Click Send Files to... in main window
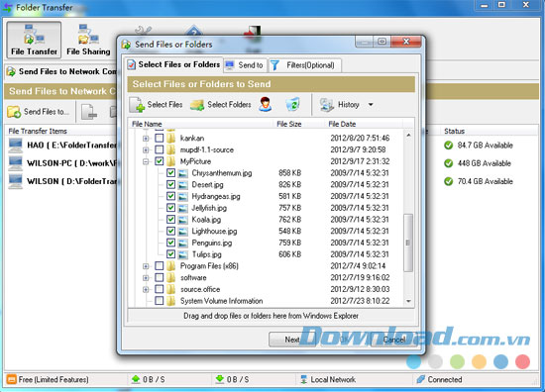The width and height of the screenshot is (545, 392). 39,112
